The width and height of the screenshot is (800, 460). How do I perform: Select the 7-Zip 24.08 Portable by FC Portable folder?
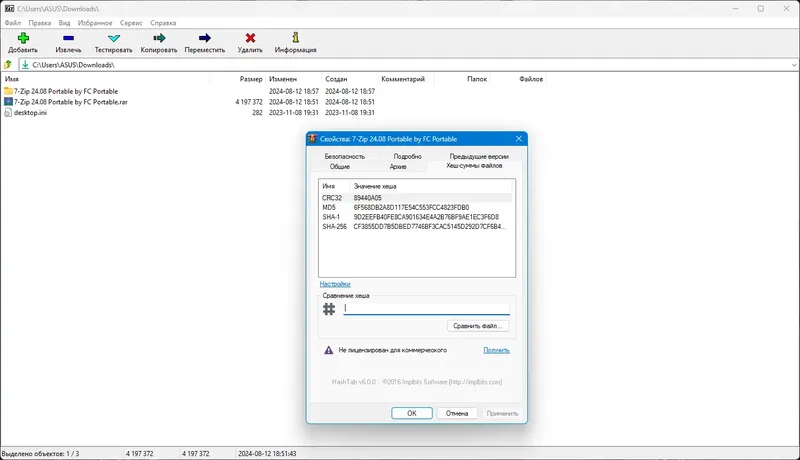coord(66,91)
